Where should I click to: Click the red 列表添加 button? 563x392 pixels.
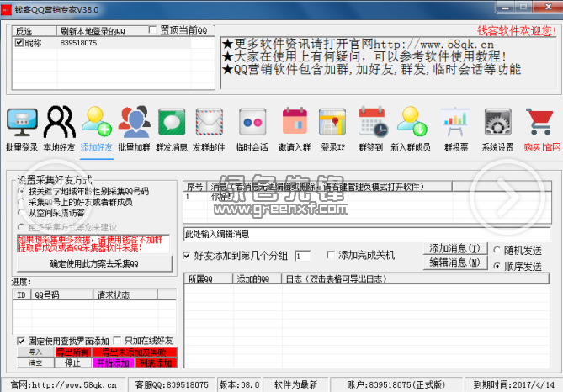click(157, 363)
